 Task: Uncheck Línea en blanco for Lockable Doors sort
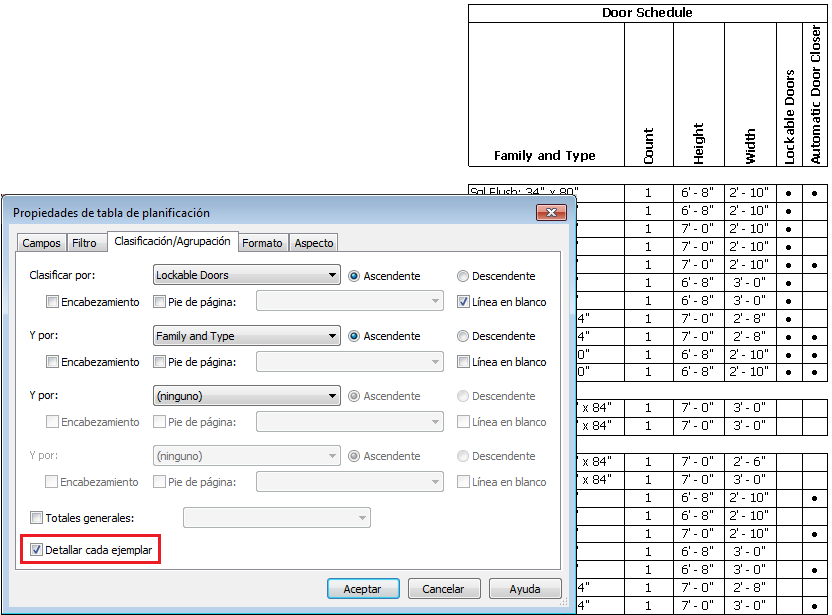click(463, 302)
